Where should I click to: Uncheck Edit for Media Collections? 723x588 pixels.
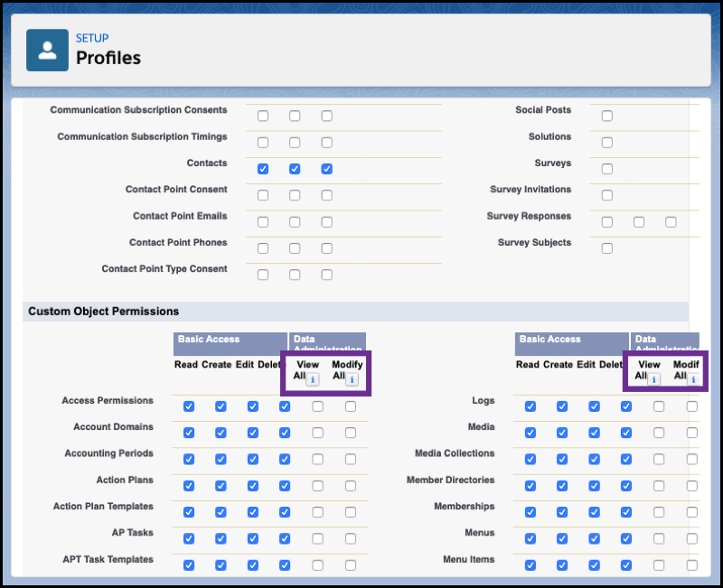594,459
